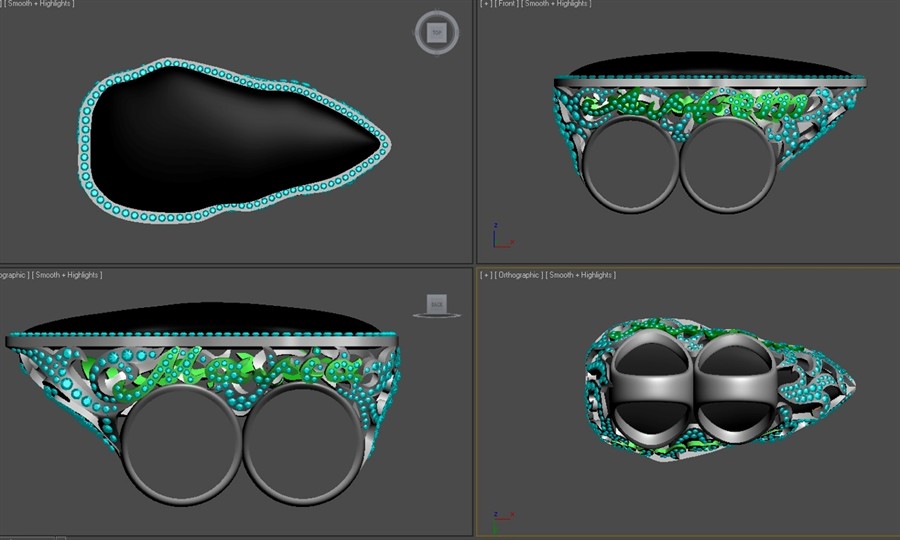
Task: Click the TOP face of the ViewCube
Action: point(436,33)
